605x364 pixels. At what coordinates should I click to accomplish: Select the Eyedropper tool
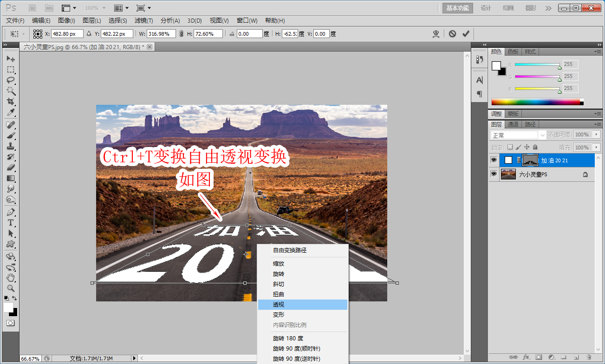[x=11, y=113]
